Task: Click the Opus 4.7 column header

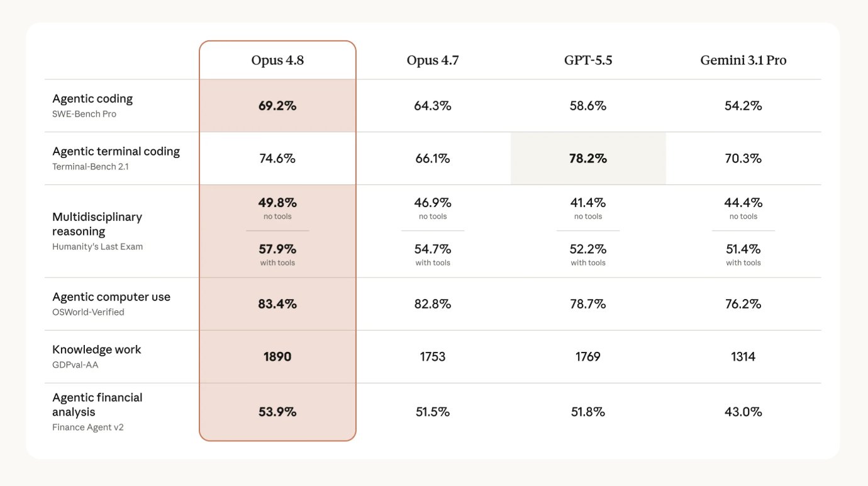Action: coord(433,60)
